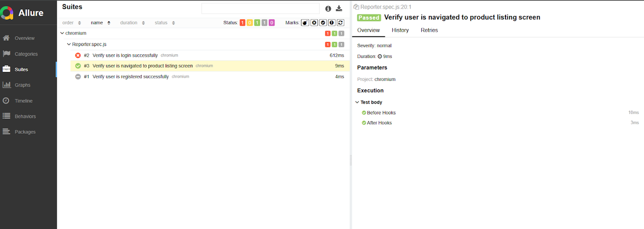The image size is (644, 229).
Task: Click the green check icon of Before Hooks
Action: (x=364, y=113)
